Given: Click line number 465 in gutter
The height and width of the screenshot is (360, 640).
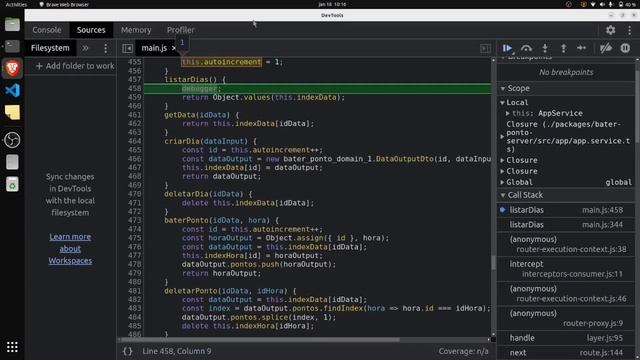Looking at the screenshot, I should click(x=134, y=150).
